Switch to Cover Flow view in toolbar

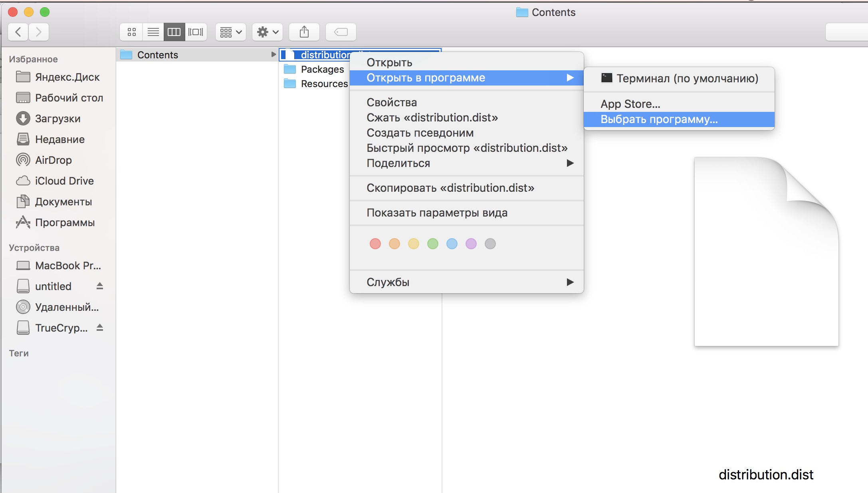pos(196,32)
